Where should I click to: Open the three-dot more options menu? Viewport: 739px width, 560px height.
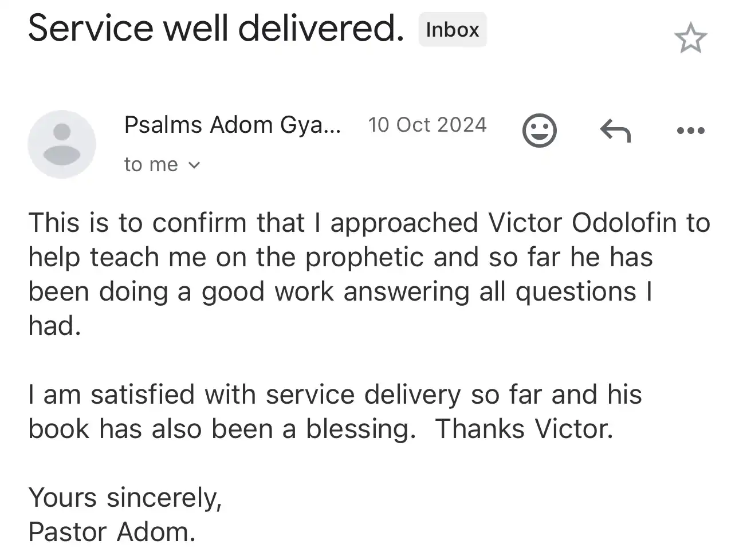[x=690, y=131]
